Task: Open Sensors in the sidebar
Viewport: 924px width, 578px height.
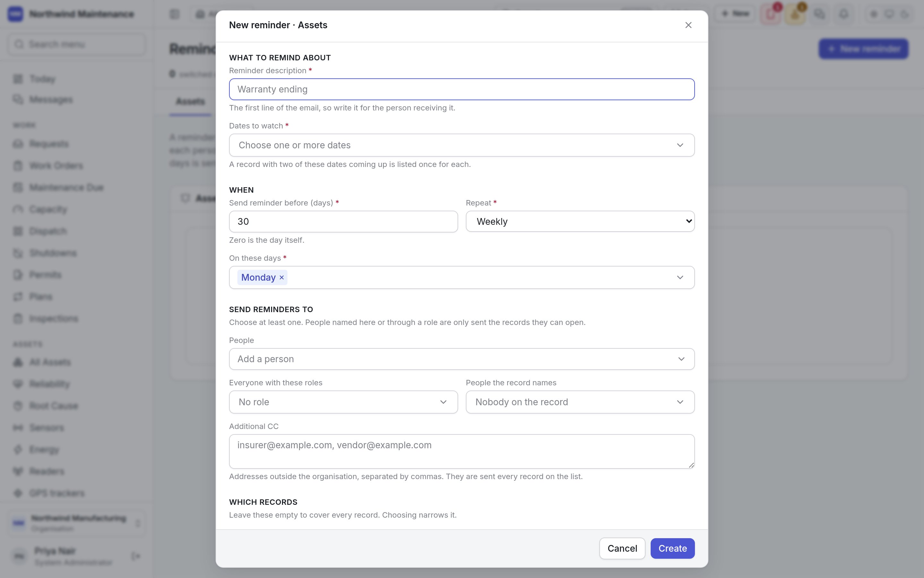Action: point(76,428)
